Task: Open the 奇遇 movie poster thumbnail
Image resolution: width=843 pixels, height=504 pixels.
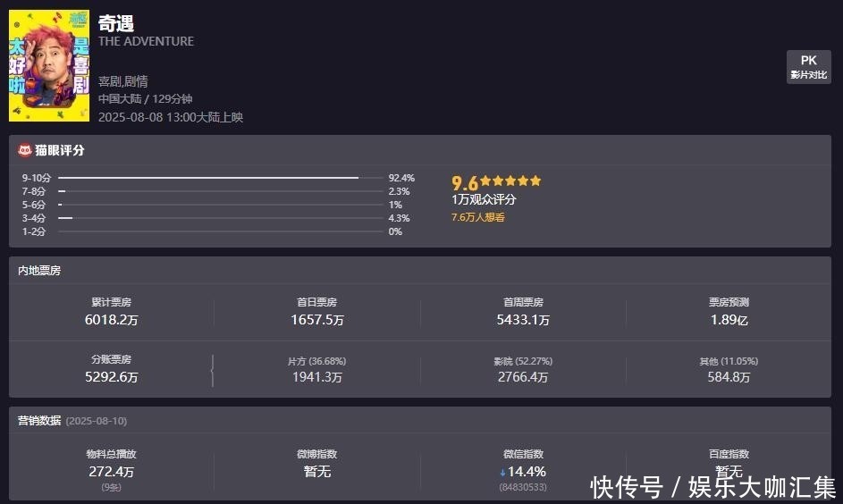Action: click(37, 66)
